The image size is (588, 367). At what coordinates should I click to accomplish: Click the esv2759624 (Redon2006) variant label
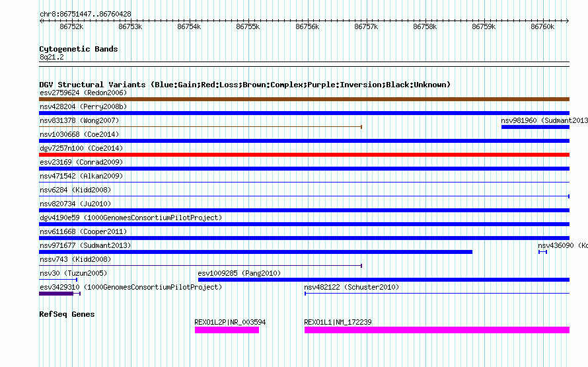[x=83, y=93]
